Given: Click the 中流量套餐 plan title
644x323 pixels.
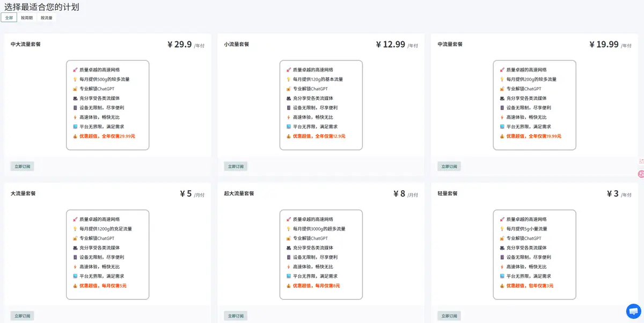Looking at the screenshot, I should pos(450,44).
